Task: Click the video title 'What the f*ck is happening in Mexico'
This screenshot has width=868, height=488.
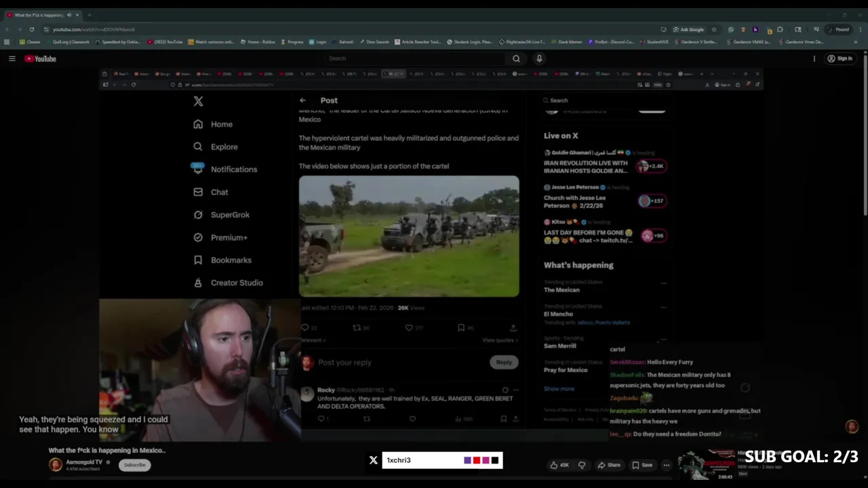Action: coord(107,450)
